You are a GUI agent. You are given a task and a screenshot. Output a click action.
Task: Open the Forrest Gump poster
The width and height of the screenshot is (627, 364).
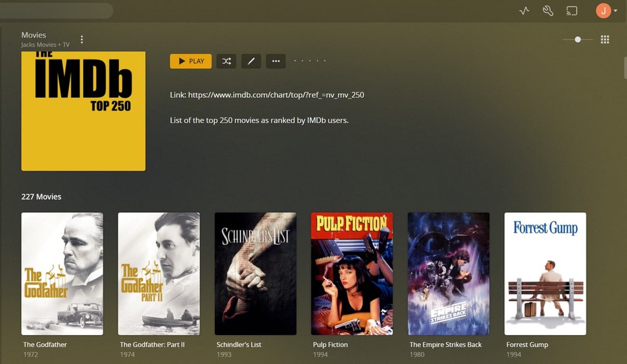click(x=545, y=274)
